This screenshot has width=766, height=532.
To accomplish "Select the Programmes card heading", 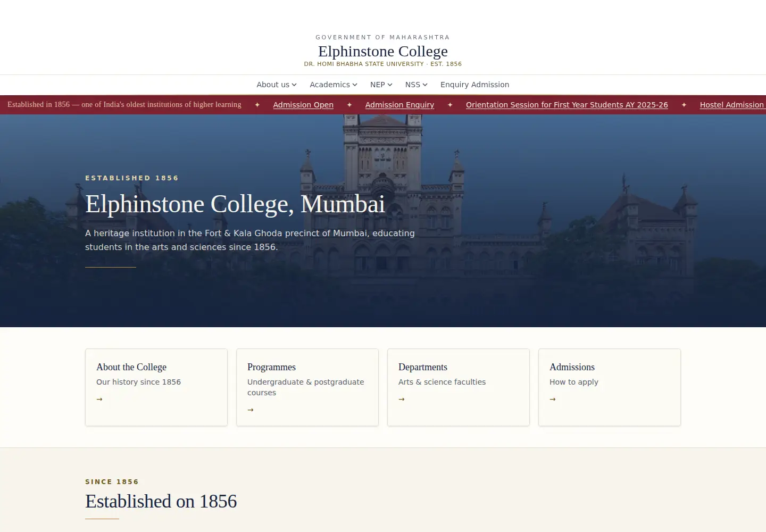I will [x=271, y=367].
